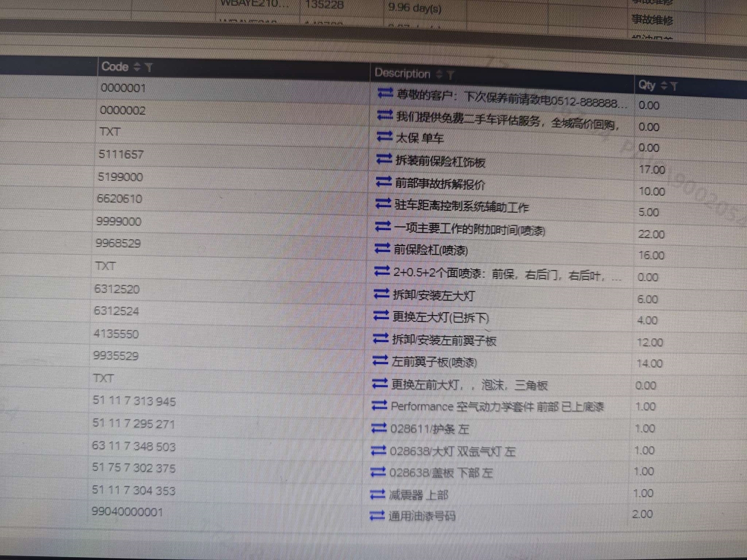The width and height of the screenshot is (747, 560).
Task: Click the quantity value 4.00
Action: [648, 321]
